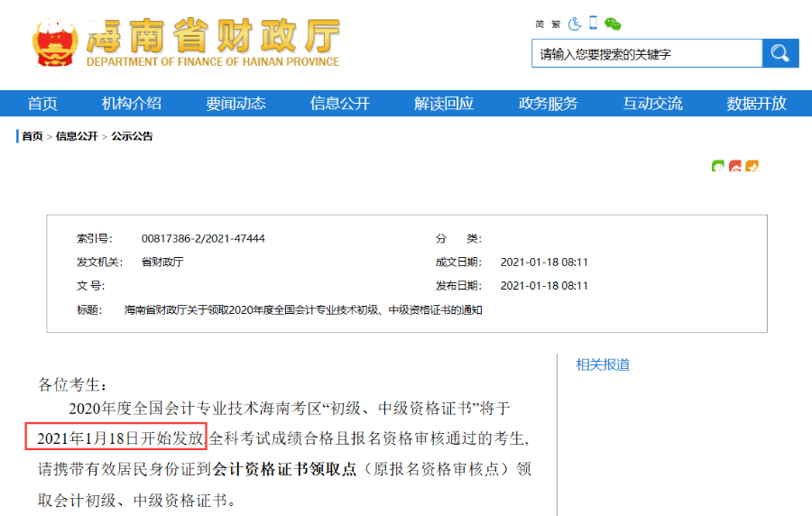Click the 分类 label
The width and height of the screenshot is (812, 516).
tap(458, 238)
